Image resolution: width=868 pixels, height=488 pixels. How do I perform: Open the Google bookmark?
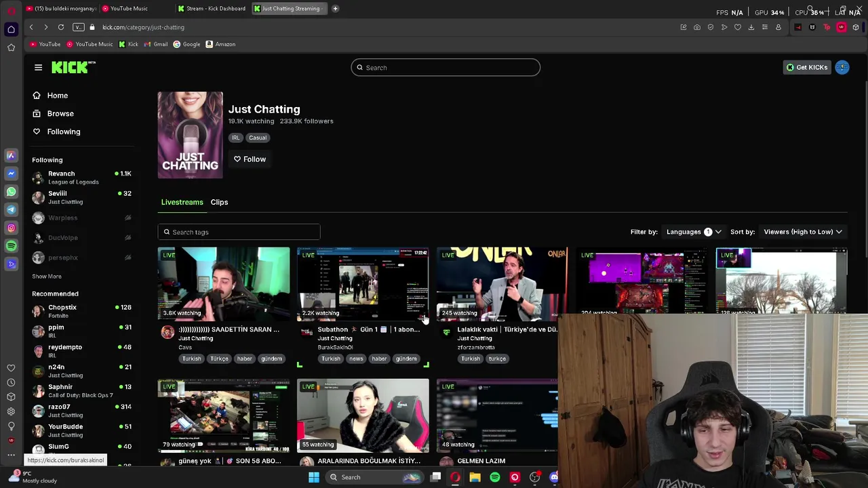pos(186,44)
